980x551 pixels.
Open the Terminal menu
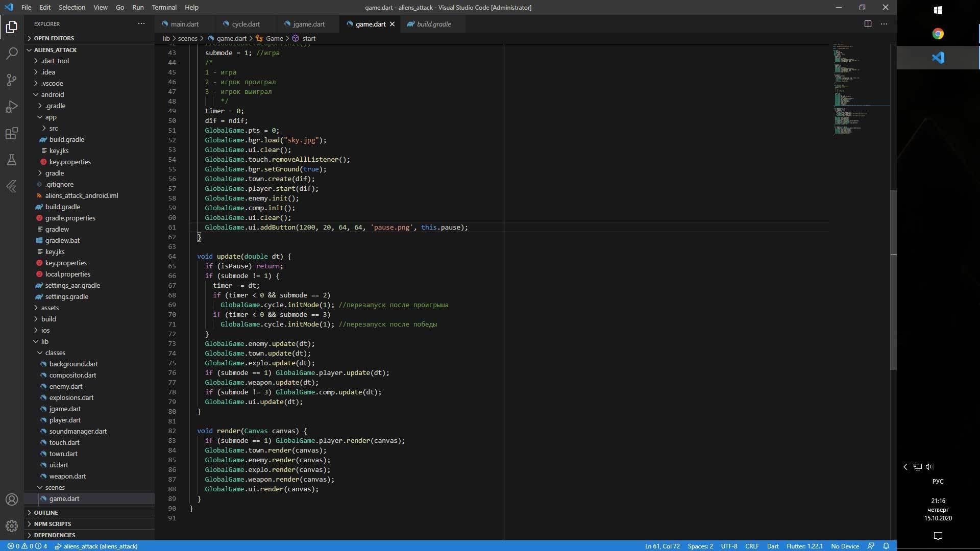click(x=164, y=7)
